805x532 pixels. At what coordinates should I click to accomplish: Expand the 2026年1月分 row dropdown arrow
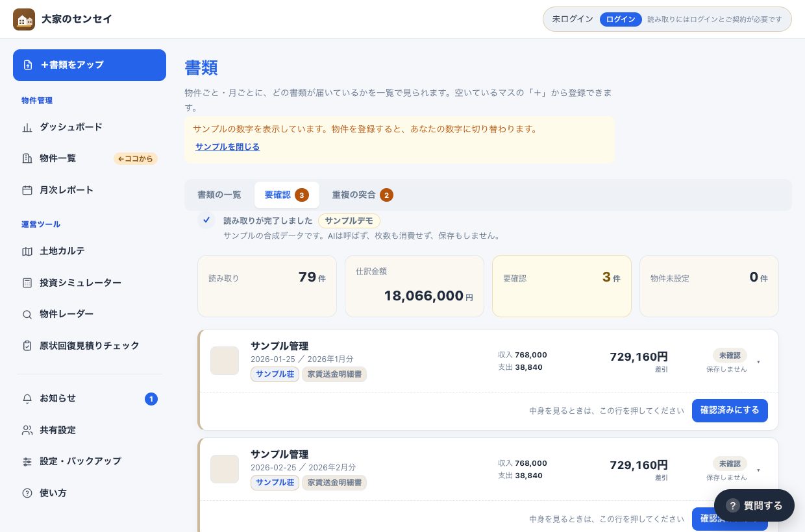(759, 362)
